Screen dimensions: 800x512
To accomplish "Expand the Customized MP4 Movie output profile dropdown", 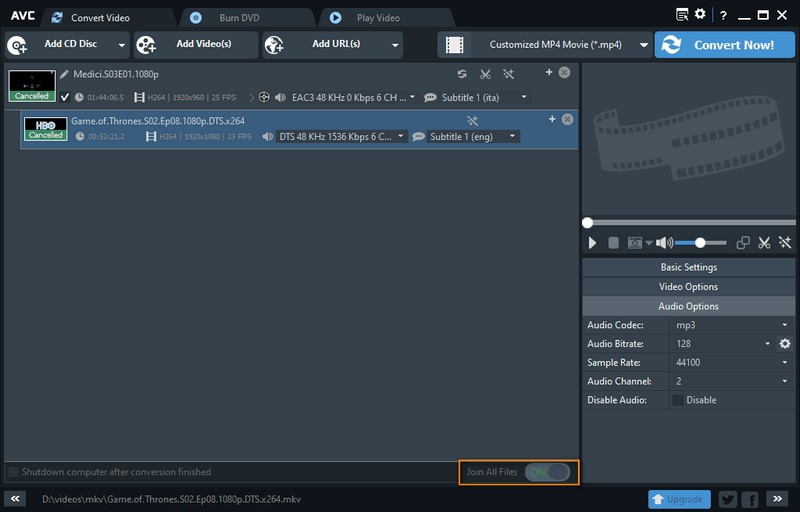I will (x=545, y=45).
